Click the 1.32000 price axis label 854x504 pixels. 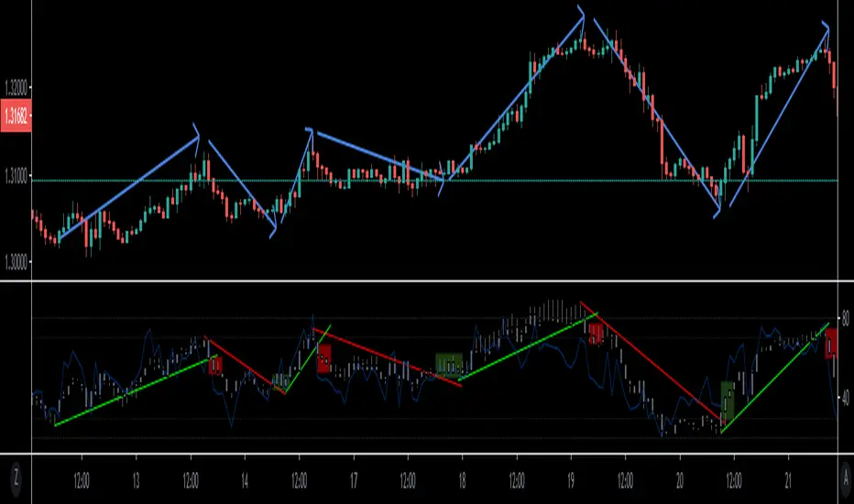tap(16, 87)
